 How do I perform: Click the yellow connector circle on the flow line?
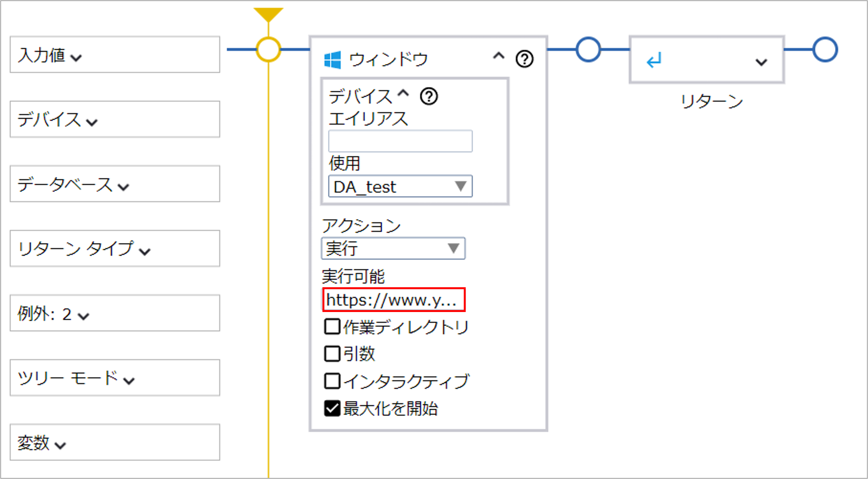268,50
